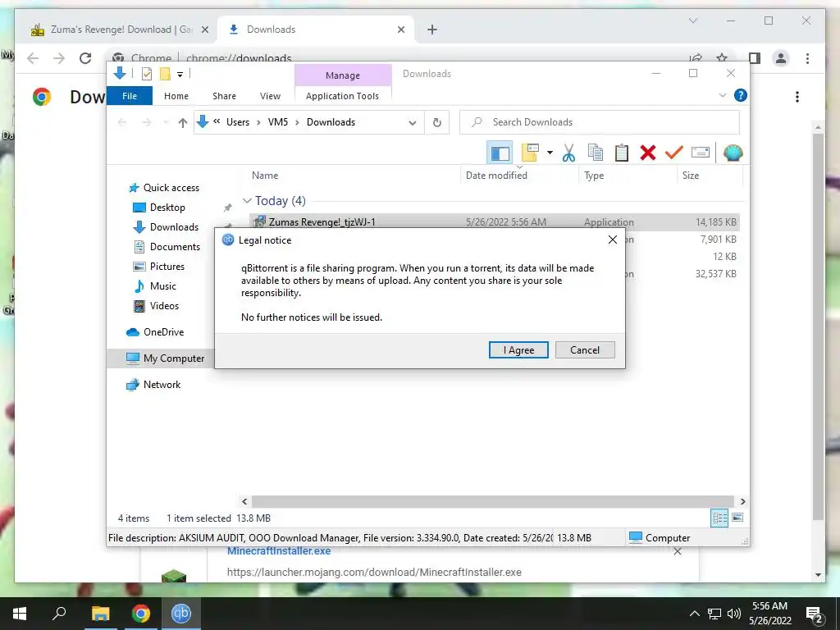The height and width of the screenshot is (630, 840).
Task: Open Downloads in navigation pane
Action: [174, 227]
